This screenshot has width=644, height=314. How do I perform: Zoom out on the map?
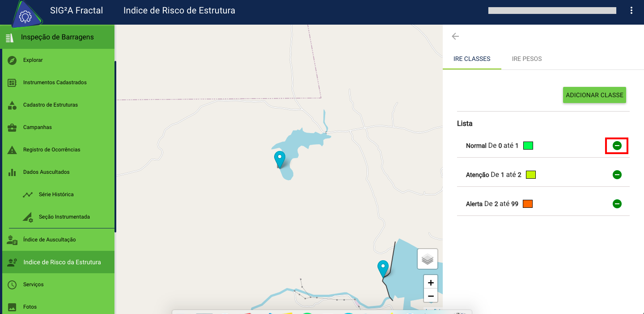(x=431, y=296)
